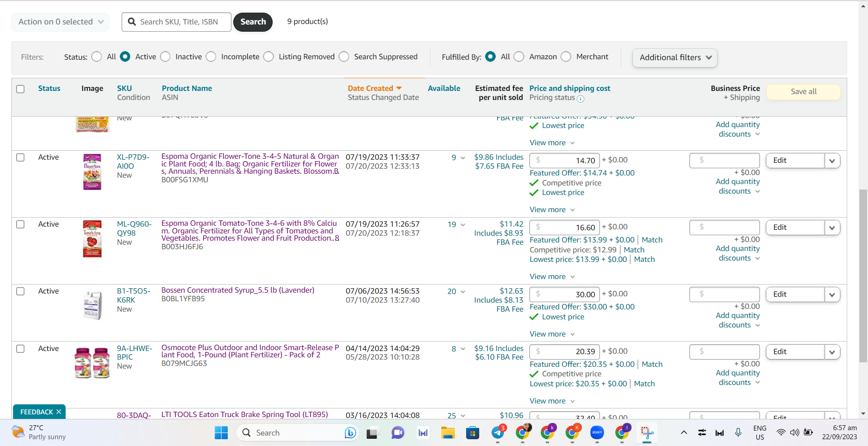Open the volume control in tray

(794, 433)
